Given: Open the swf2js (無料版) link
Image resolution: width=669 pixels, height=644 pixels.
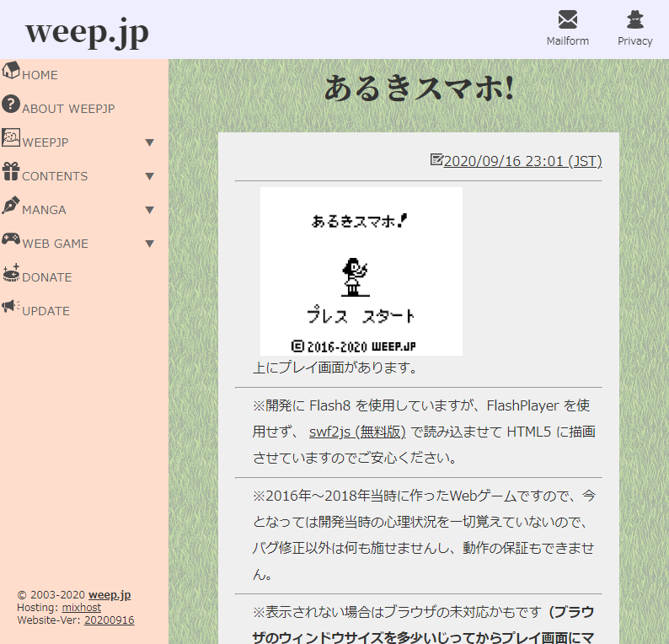Looking at the screenshot, I should (x=357, y=432).
